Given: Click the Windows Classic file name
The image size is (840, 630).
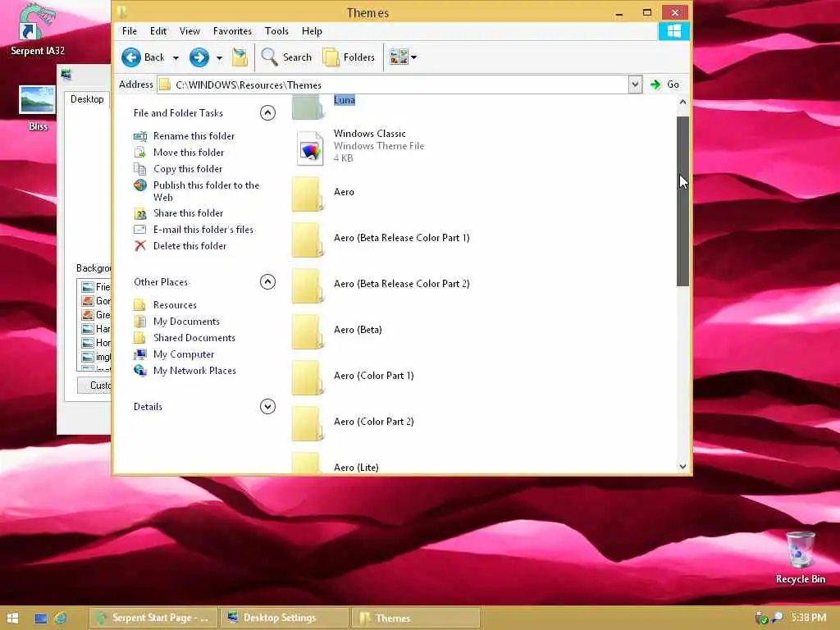Looking at the screenshot, I should [x=369, y=134].
